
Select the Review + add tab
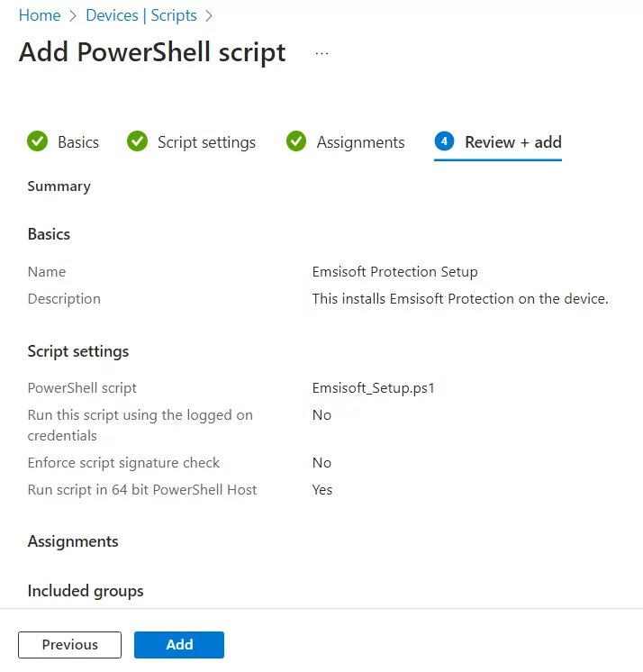coord(512,142)
